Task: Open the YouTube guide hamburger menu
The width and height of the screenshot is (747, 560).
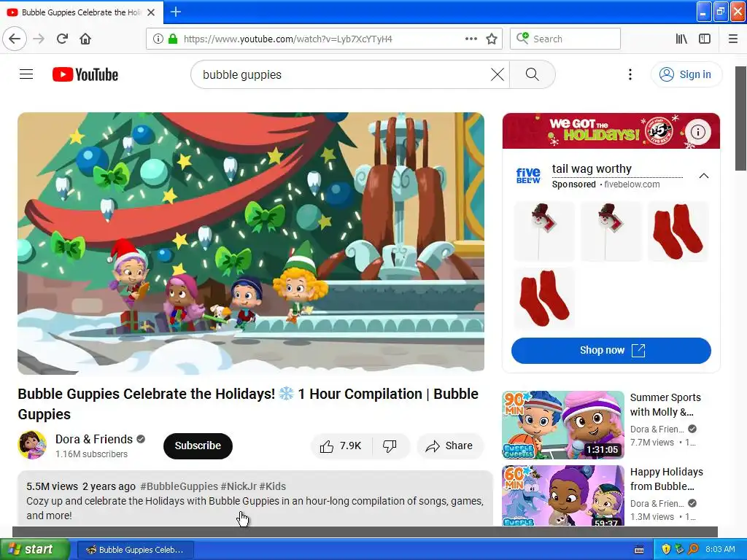Action: click(26, 74)
